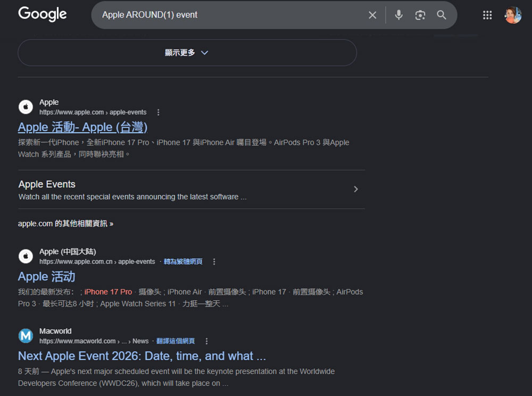532x396 pixels.
Task: Click the '我们的最新发布' snippet text
Action: pyautogui.click(x=190, y=298)
